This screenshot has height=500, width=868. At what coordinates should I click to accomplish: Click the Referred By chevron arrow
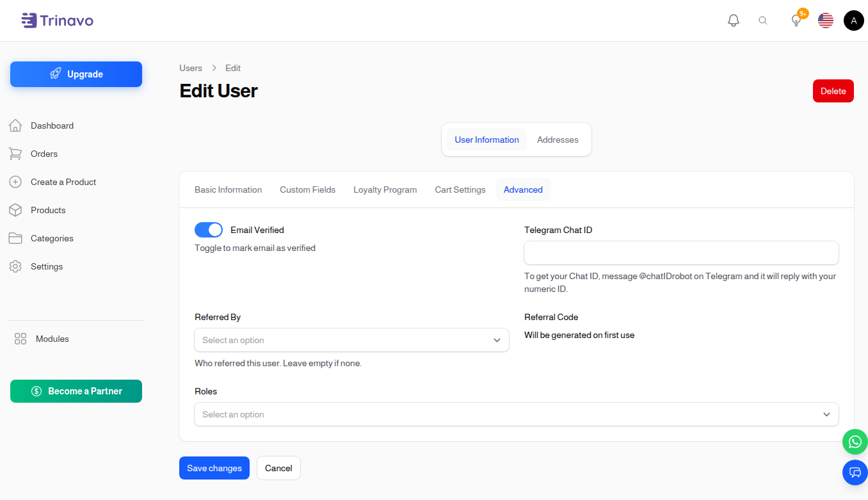pos(497,340)
